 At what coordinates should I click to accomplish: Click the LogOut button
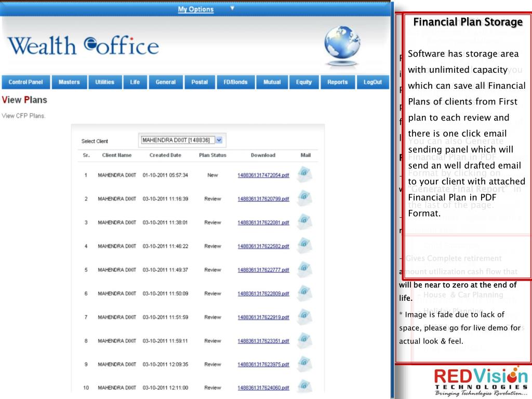coord(373,82)
